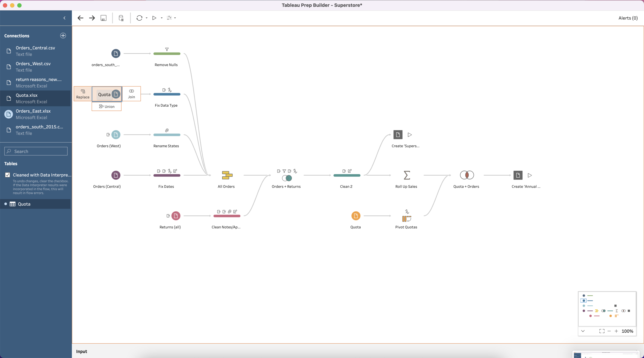Click the Fix Dates clean step
Viewport: 644px width, 358px height.
pos(167,175)
